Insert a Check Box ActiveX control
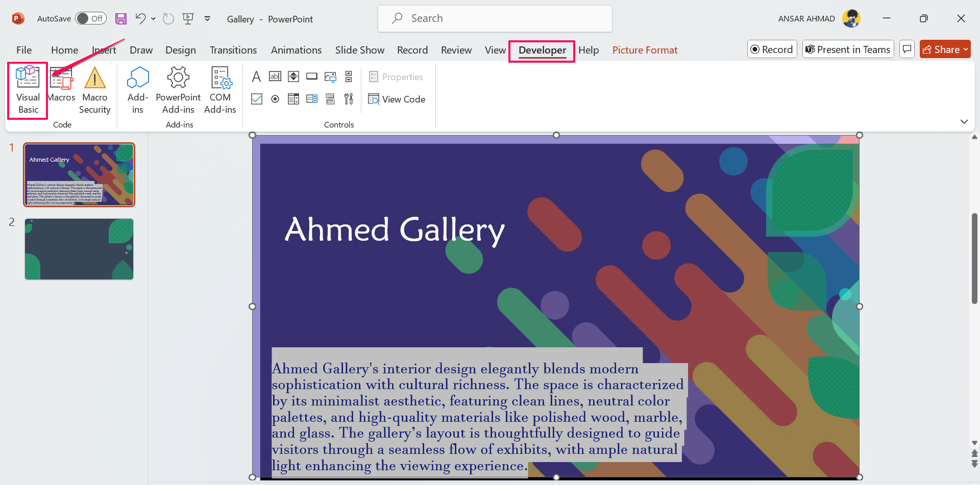 (257, 99)
